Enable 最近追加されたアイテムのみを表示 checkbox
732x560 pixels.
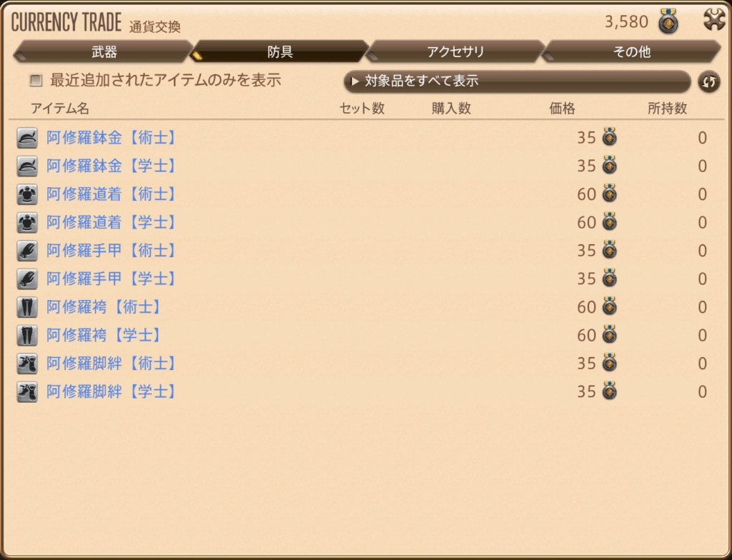36,80
